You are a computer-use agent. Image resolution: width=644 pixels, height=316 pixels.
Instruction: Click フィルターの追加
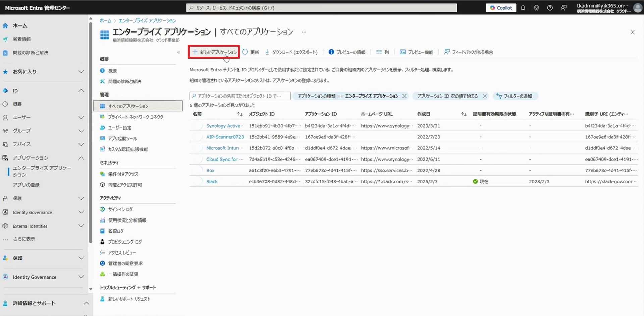pyautogui.click(x=515, y=96)
